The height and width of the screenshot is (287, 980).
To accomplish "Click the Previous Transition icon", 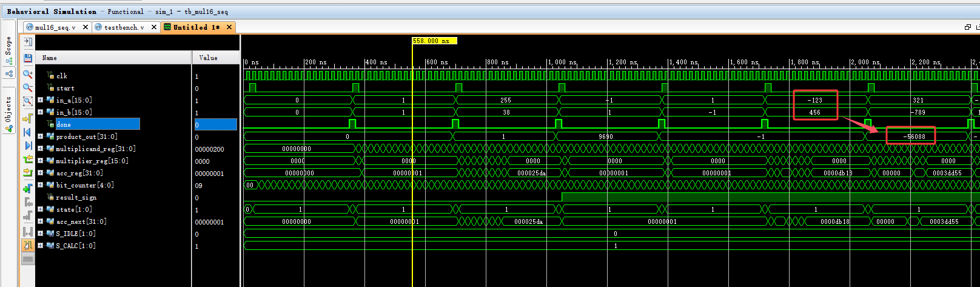I will (28, 159).
